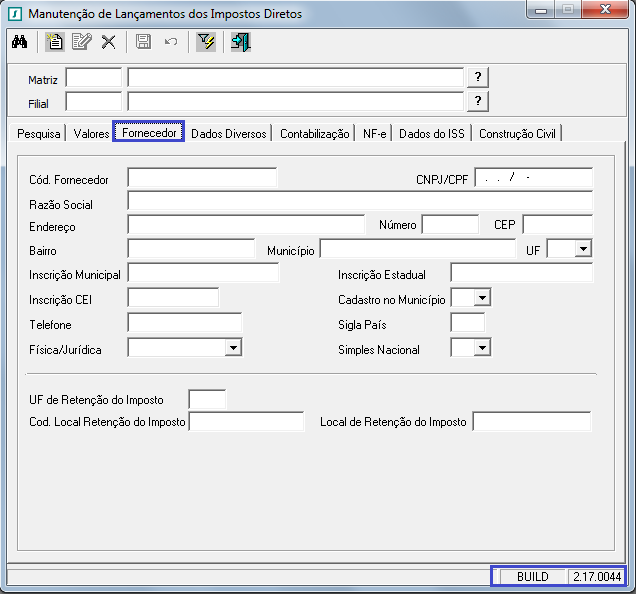The width and height of the screenshot is (636, 594).
Task: Select the Contabilização tab
Action: coord(315,133)
